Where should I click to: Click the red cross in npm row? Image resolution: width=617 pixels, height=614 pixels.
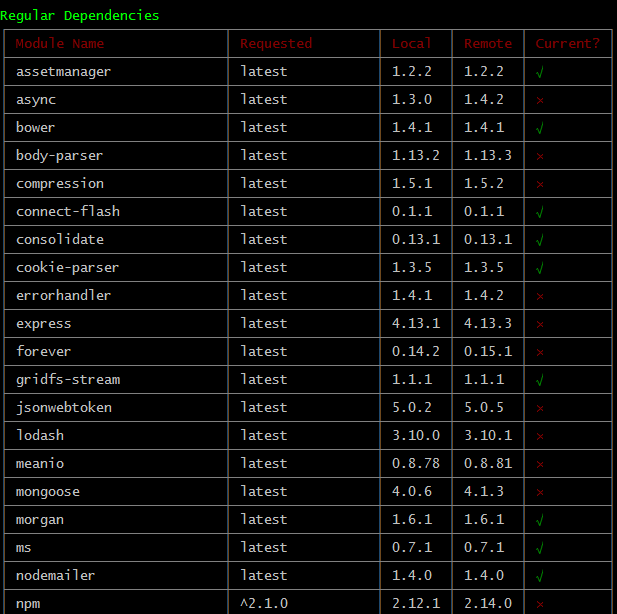(540, 605)
